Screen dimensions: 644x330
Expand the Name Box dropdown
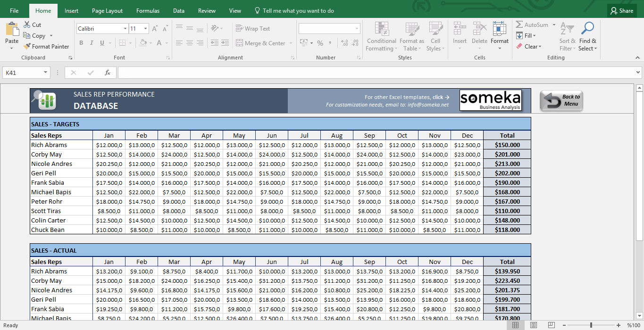click(46, 73)
